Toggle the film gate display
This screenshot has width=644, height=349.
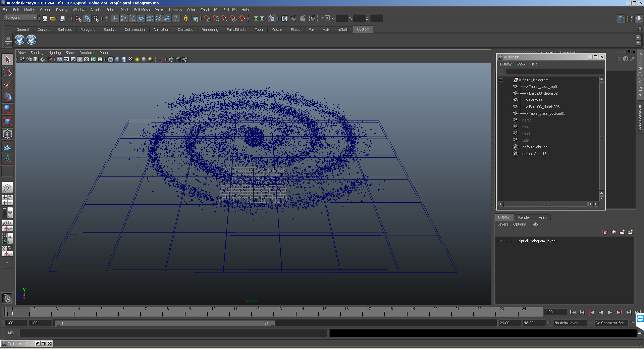point(66,59)
